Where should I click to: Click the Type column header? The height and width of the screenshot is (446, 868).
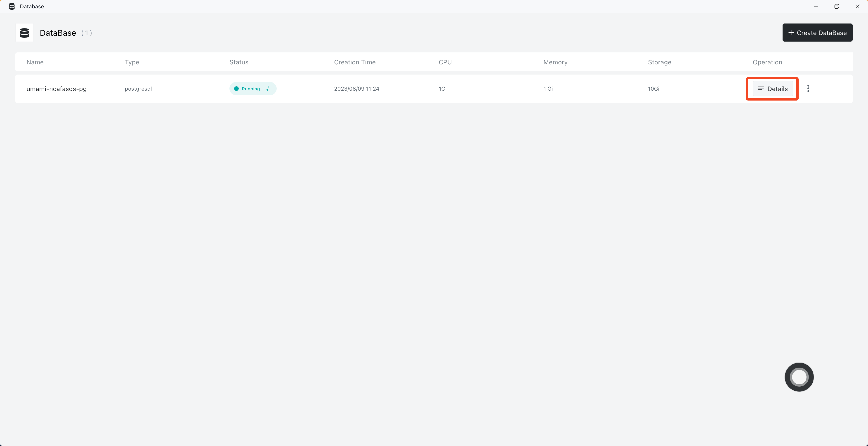[132, 62]
